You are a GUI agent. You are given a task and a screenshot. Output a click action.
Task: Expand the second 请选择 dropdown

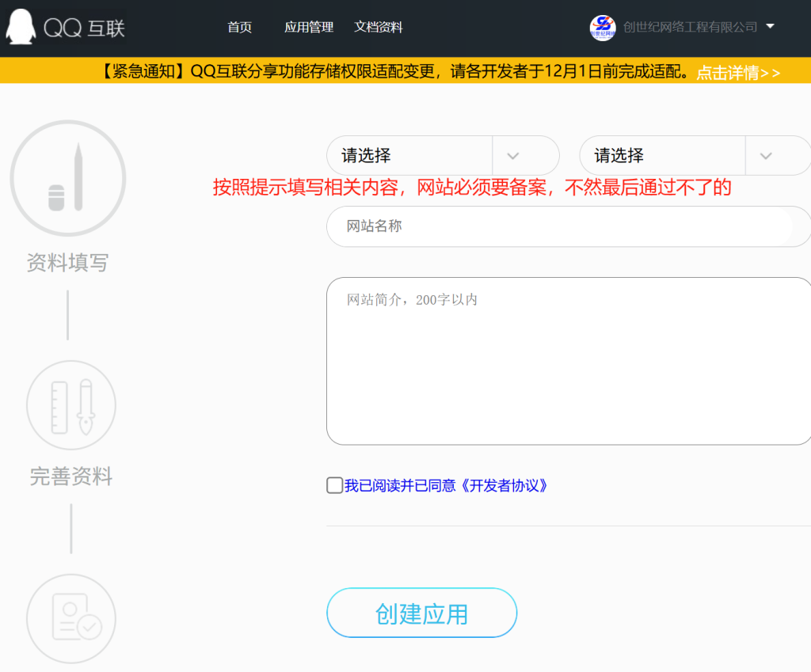pos(695,156)
